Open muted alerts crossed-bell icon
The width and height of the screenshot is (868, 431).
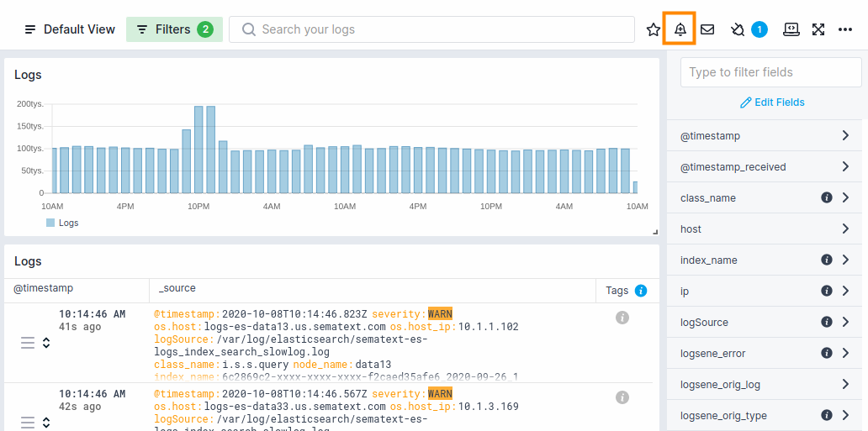738,29
